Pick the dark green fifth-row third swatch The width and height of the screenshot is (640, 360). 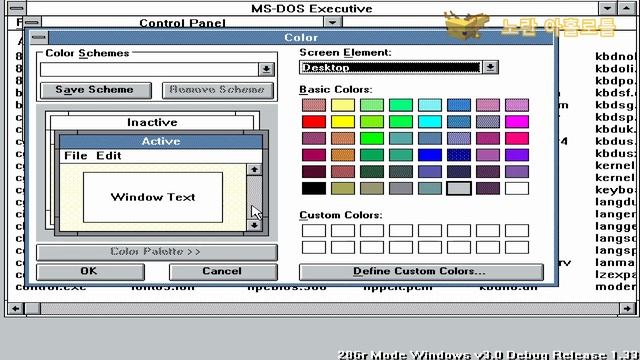click(x=371, y=171)
